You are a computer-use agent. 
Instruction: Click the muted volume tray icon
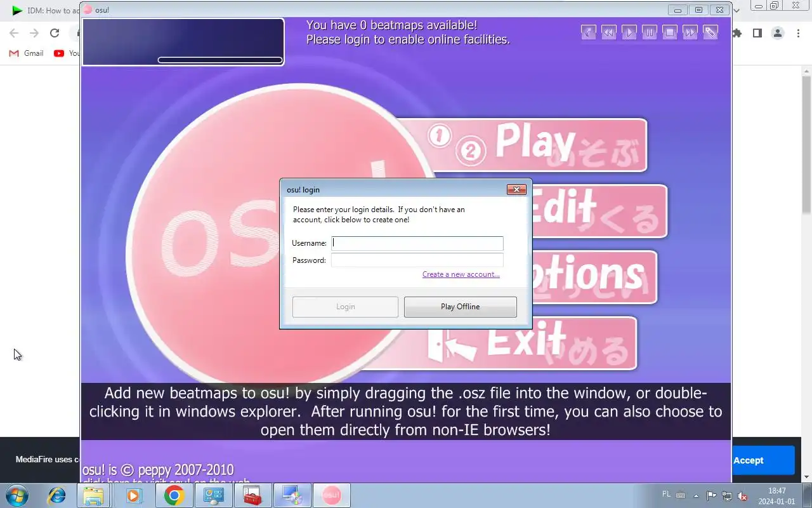pyautogui.click(x=742, y=496)
